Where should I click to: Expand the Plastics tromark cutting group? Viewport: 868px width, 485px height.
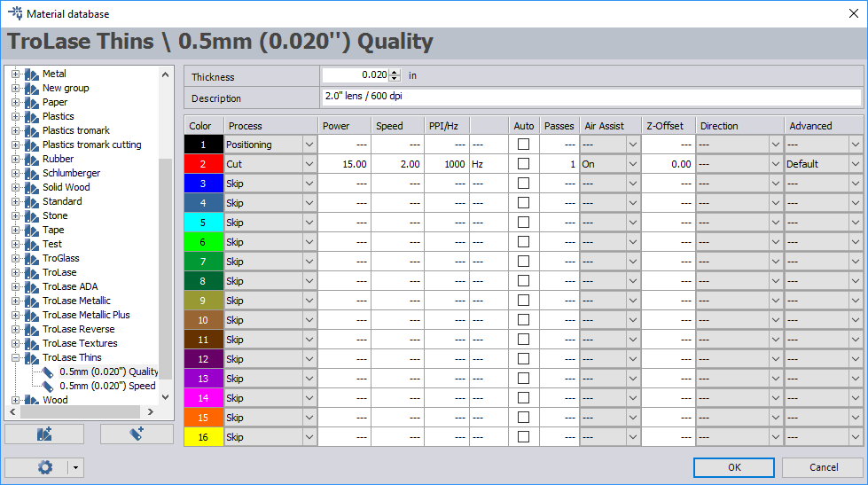pos(15,145)
